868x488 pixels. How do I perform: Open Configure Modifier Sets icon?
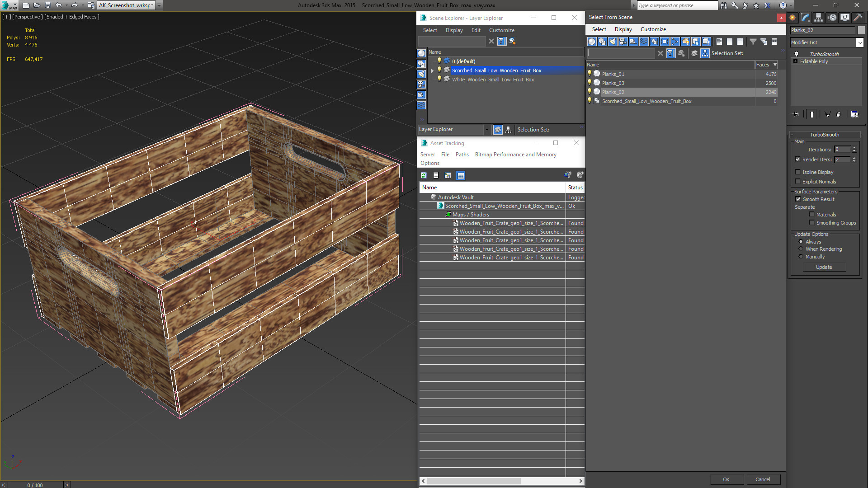[x=854, y=114]
